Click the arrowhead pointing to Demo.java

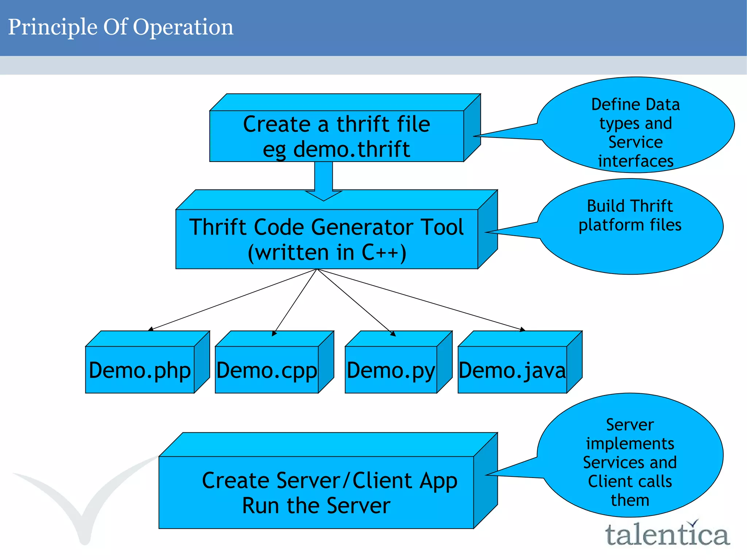(523, 329)
